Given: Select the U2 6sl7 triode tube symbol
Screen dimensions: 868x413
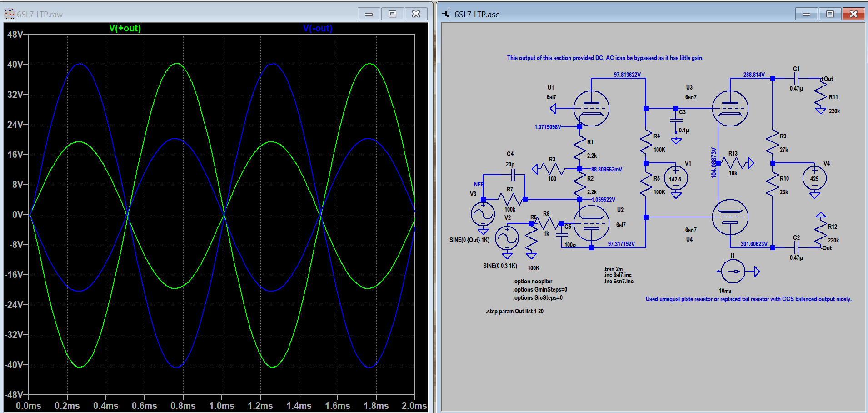Looking at the screenshot, I should (591, 223).
